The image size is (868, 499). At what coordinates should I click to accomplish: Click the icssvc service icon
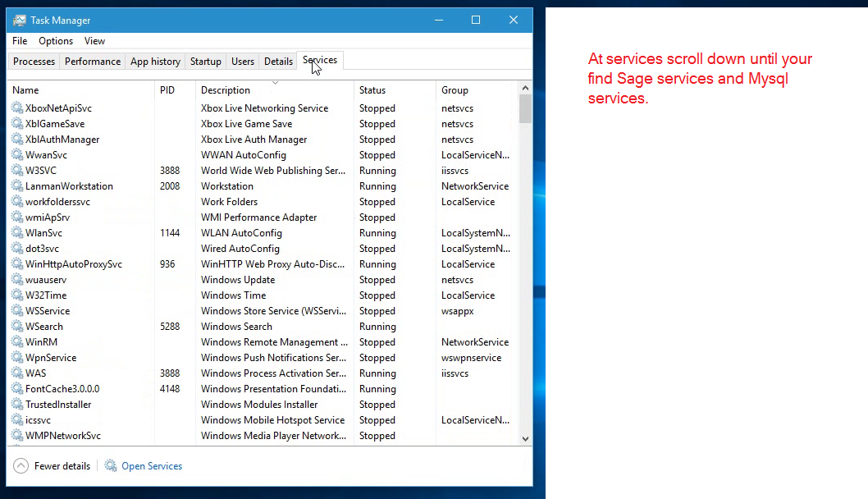(x=17, y=420)
